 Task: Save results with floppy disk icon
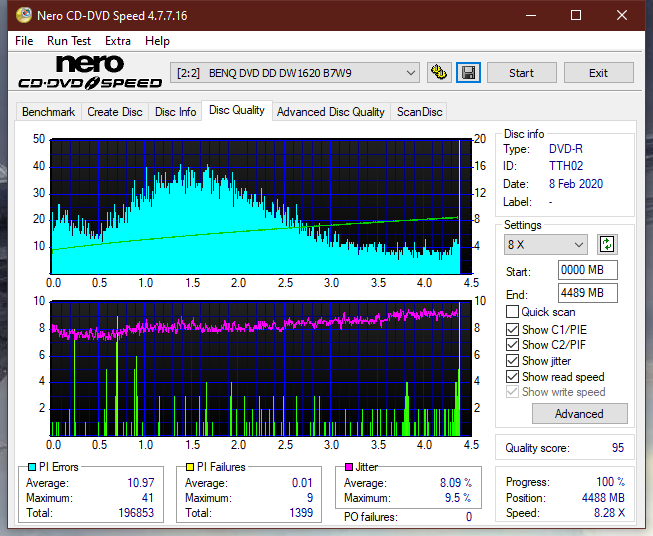(469, 73)
